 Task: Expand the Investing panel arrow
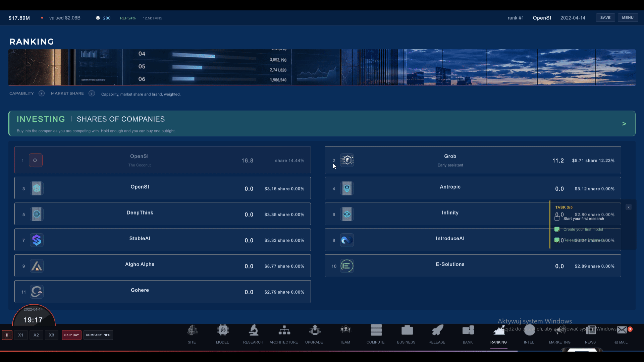[x=624, y=124]
